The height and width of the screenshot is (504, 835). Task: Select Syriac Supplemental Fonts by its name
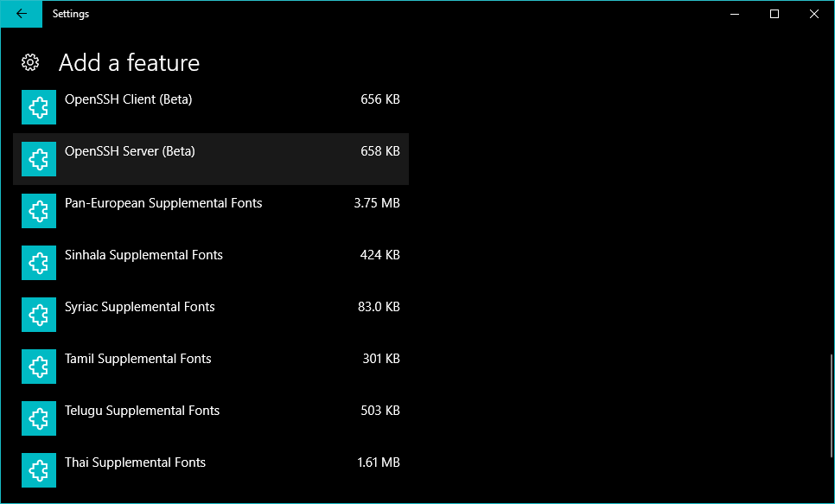point(139,307)
